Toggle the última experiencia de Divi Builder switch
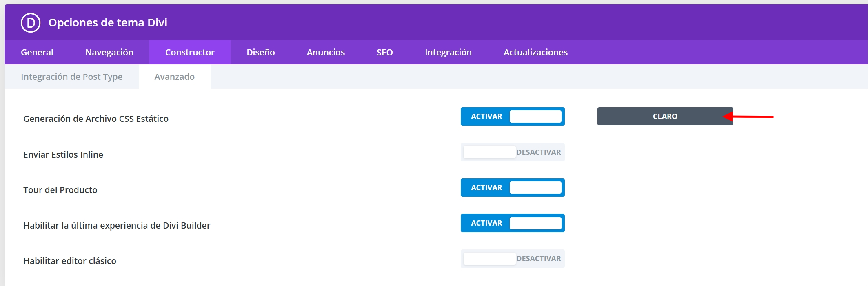Image resolution: width=868 pixels, height=286 pixels. pos(513,223)
